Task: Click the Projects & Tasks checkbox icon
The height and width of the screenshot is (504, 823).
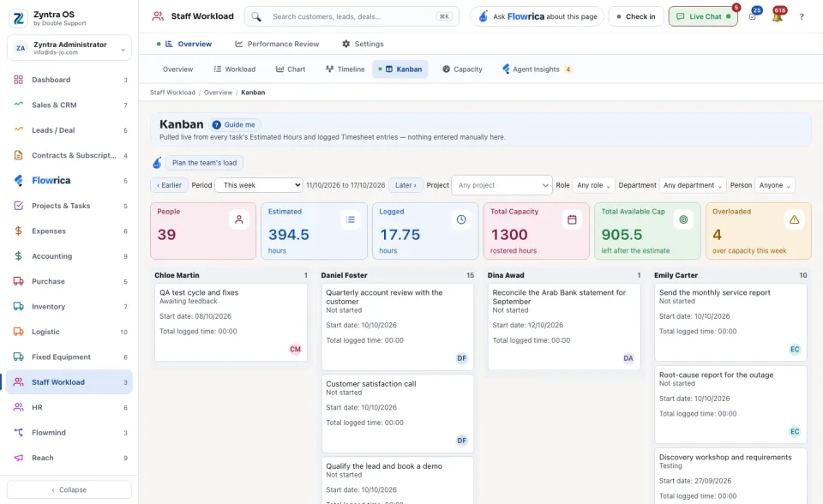Action: click(18, 205)
